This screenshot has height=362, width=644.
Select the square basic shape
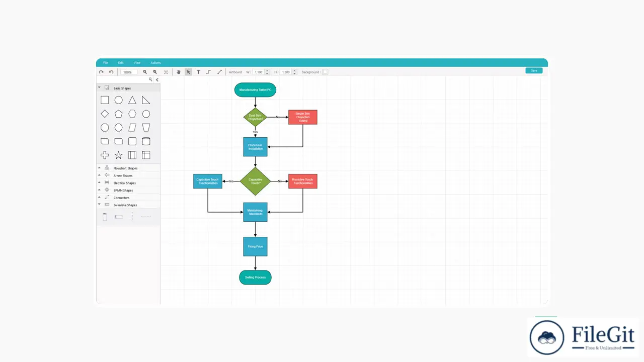(x=105, y=100)
